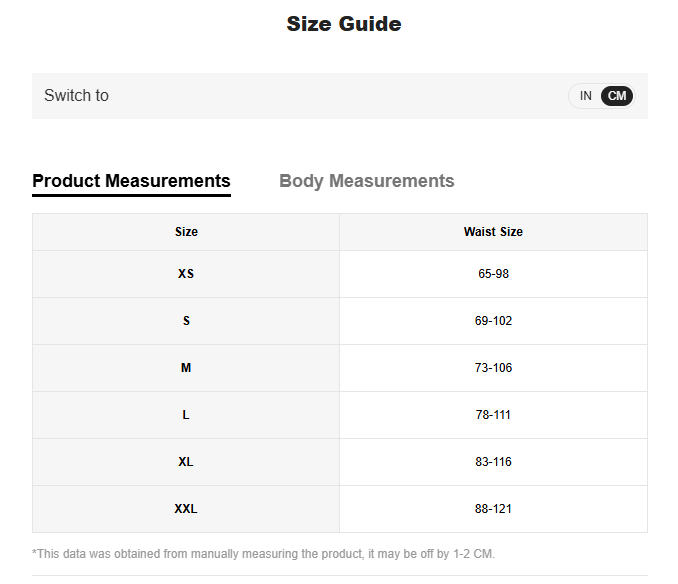Image resolution: width=678 pixels, height=584 pixels.
Task: Click the 69-102 waist value
Action: [493, 321]
